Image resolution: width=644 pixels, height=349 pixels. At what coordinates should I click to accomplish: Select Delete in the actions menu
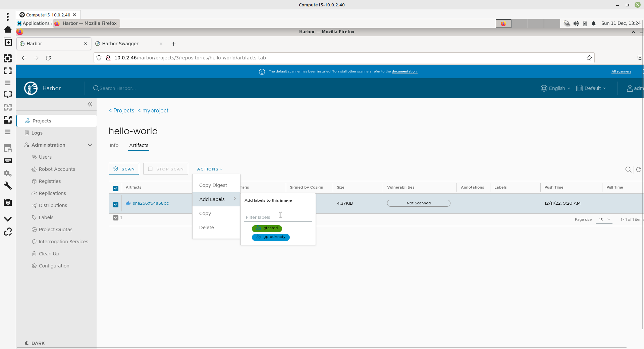tap(206, 228)
